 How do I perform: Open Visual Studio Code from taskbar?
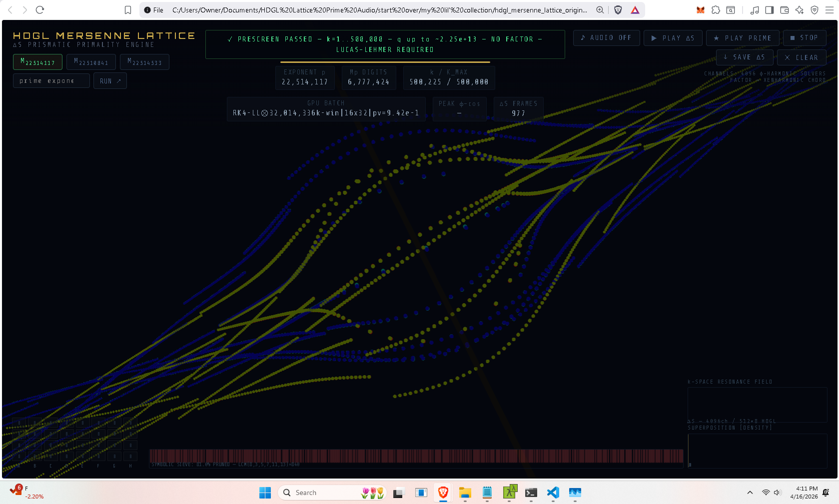[x=553, y=493]
